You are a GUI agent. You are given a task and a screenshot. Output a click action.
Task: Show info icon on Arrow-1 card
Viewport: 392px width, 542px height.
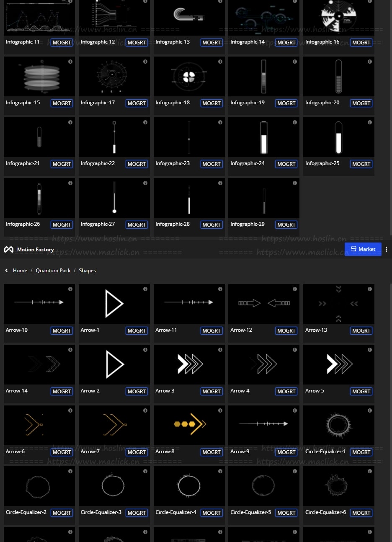[x=145, y=289]
